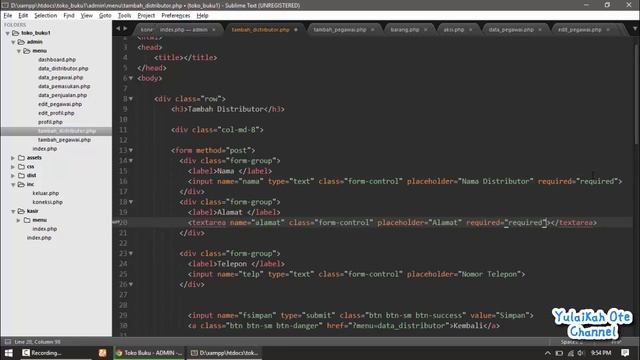Close the aksi.php tab
The image size is (640, 360).
(x=471, y=30)
